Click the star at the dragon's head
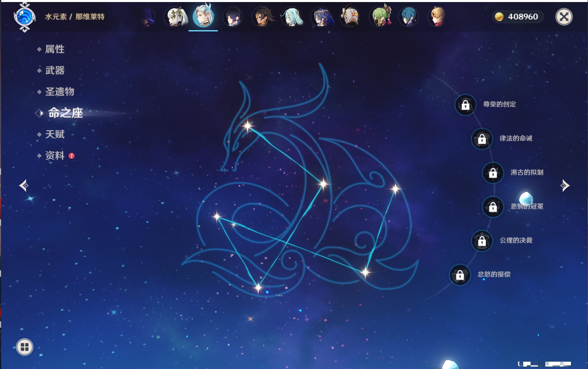588x369 pixels. pyautogui.click(x=247, y=126)
